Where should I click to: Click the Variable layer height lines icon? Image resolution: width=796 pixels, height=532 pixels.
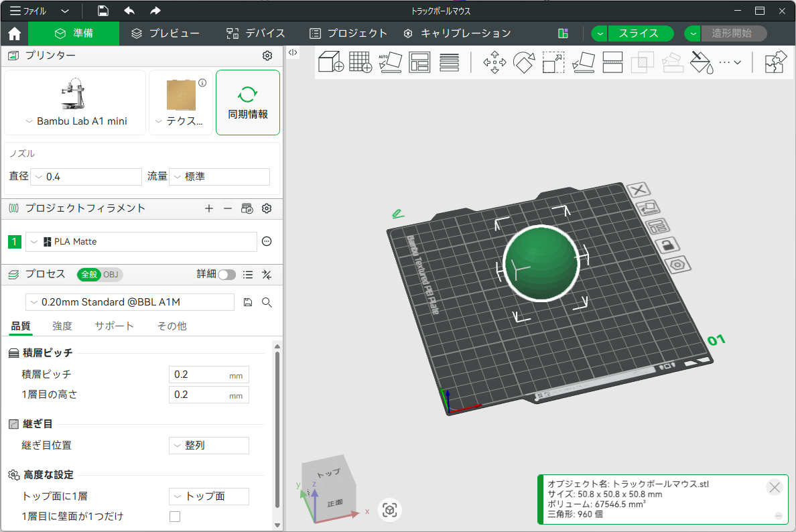[450, 62]
